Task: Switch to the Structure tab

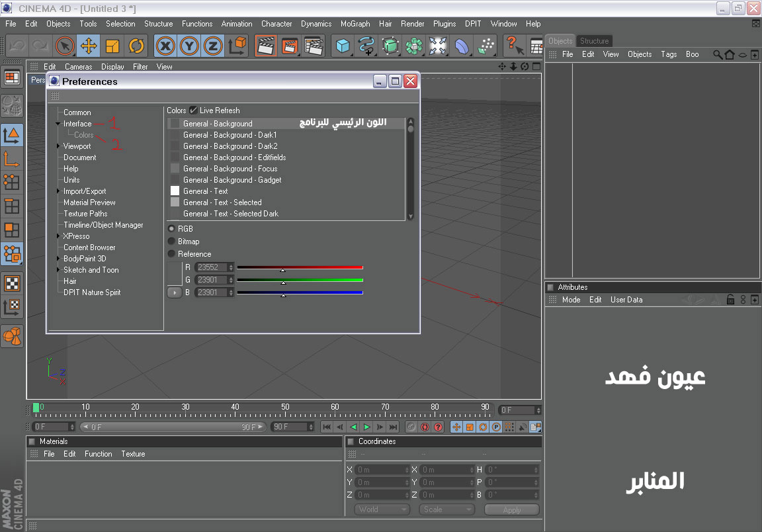Action: coord(594,41)
